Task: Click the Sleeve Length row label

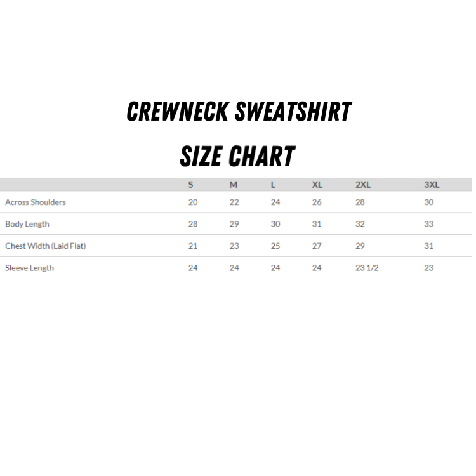Action: pyautogui.click(x=30, y=268)
